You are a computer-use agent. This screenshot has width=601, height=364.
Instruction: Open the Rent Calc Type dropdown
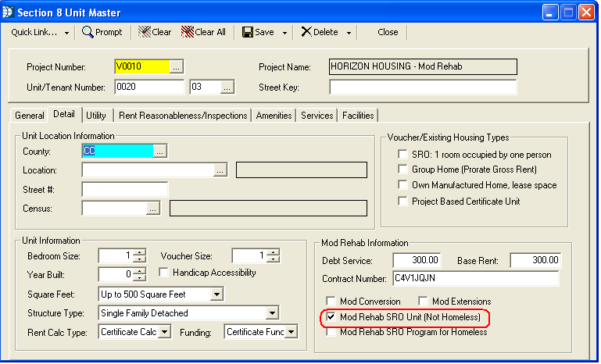pos(164,332)
